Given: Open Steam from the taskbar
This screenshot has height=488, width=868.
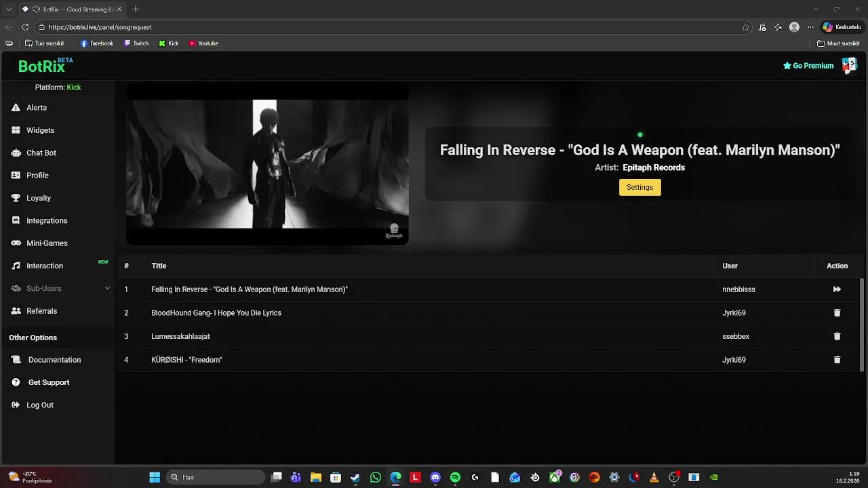Looking at the screenshot, I should point(355,477).
